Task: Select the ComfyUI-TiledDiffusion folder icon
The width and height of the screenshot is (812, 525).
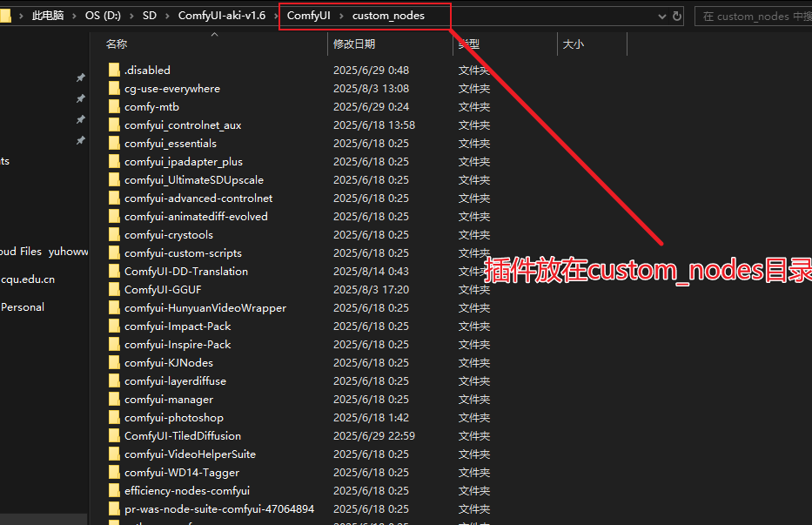Action: 115,436
